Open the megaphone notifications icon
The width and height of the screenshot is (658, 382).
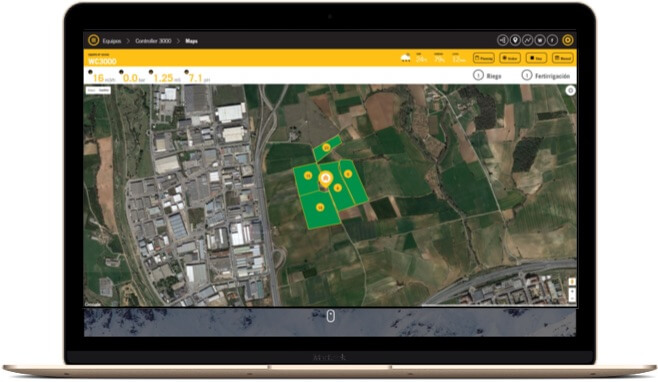click(502, 40)
